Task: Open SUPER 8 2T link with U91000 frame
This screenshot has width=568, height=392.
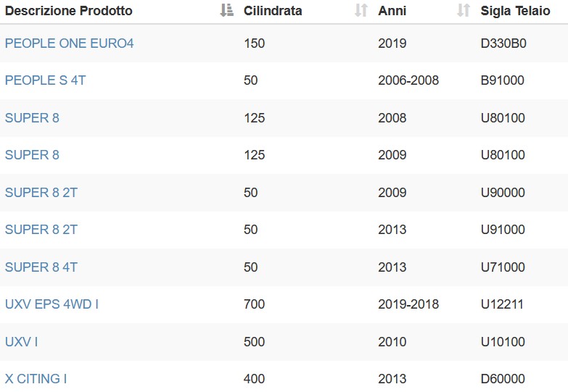Action: [x=41, y=230]
